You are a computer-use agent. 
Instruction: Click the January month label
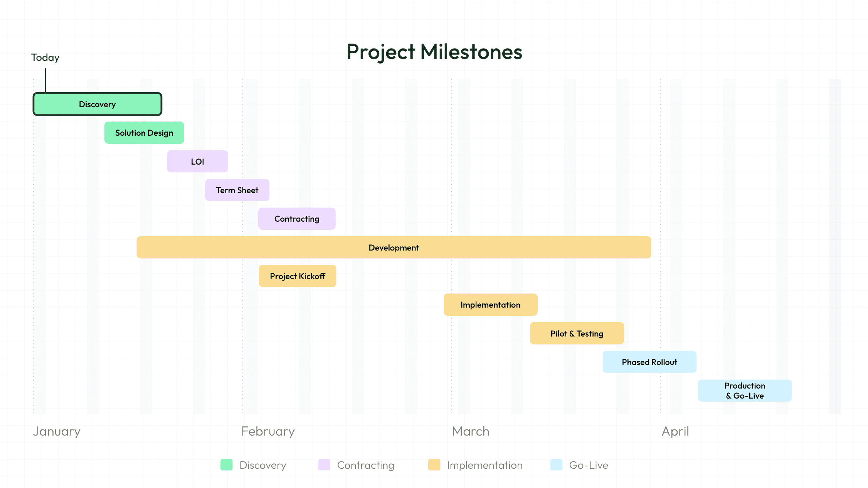pos(57,431)
